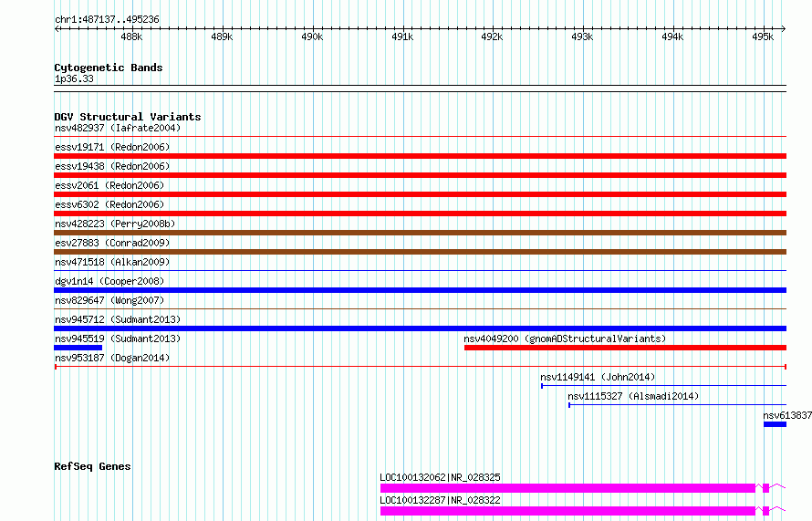Select the blue dgv1n14 (Cooper2008) bar
The height and width of the screenshot is (521, 812).
[x=420, y=290]
